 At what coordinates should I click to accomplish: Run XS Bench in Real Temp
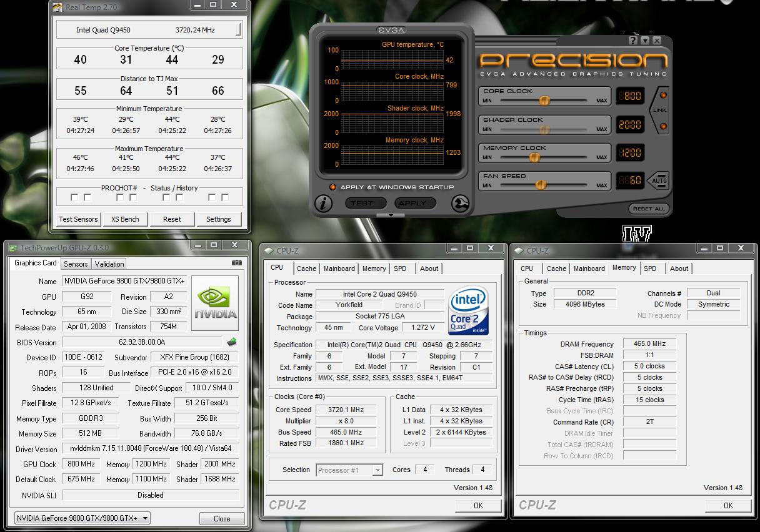[x=125, y=219]
